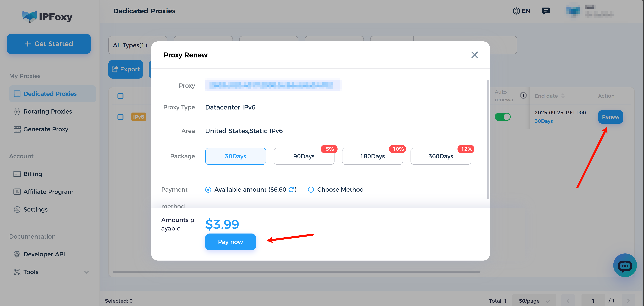Sort by End date column arrows
This screenshot has height=306, width=644.
coord(563,96)
